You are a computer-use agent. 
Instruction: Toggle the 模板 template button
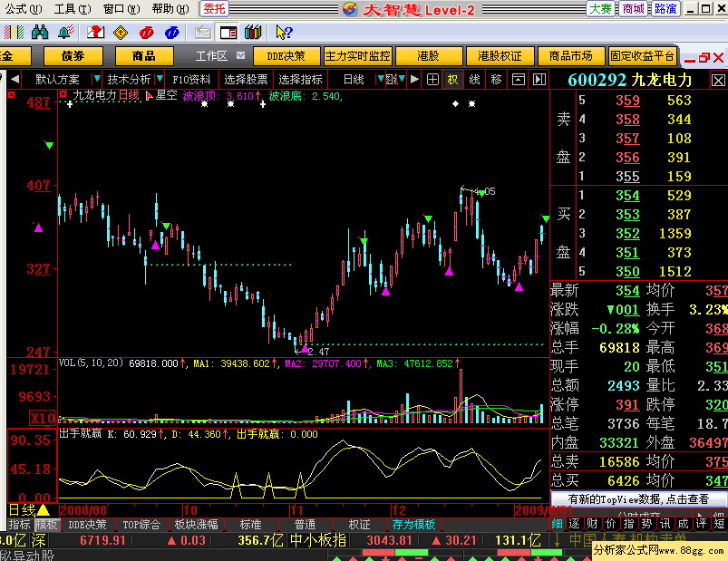pyautogui.click(x=47, y=525)
